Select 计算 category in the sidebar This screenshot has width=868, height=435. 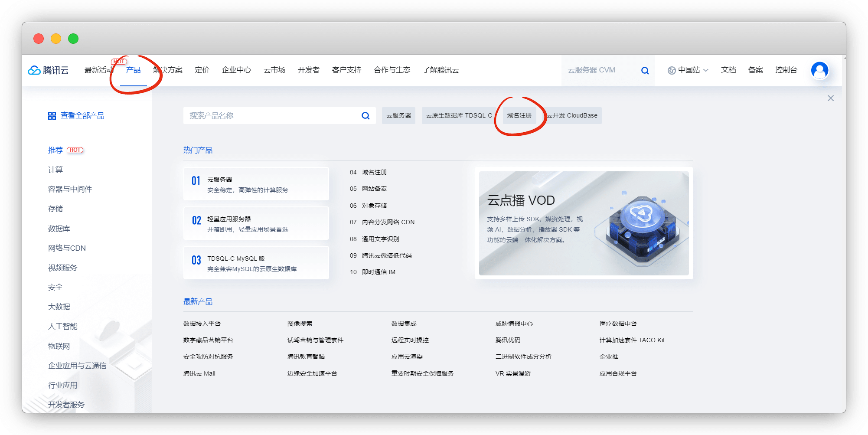[55, 170]
